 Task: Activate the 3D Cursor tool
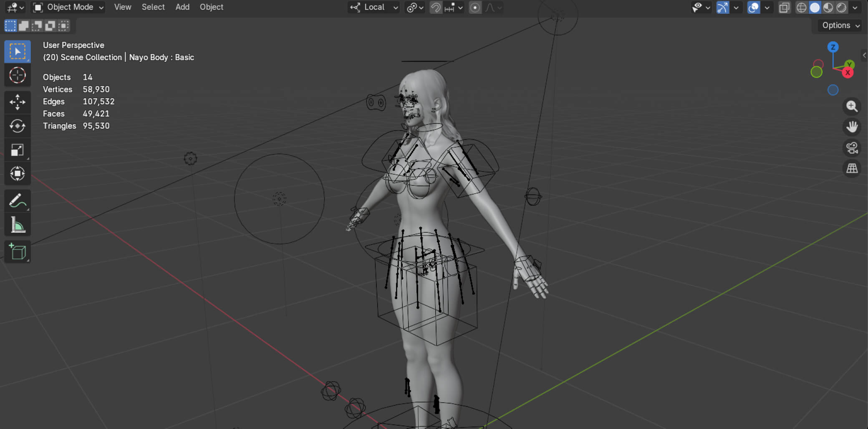(x=18, y=75)
